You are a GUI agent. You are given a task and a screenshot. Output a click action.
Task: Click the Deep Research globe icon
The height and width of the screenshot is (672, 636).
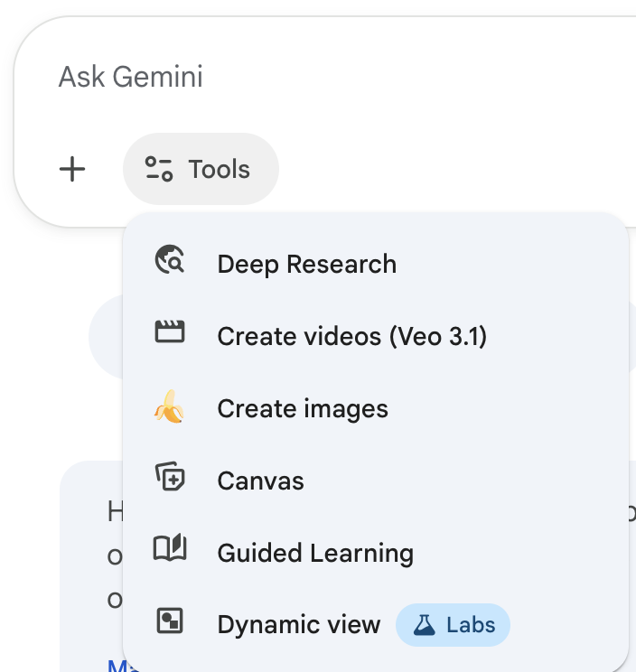[x=170, y=260]
